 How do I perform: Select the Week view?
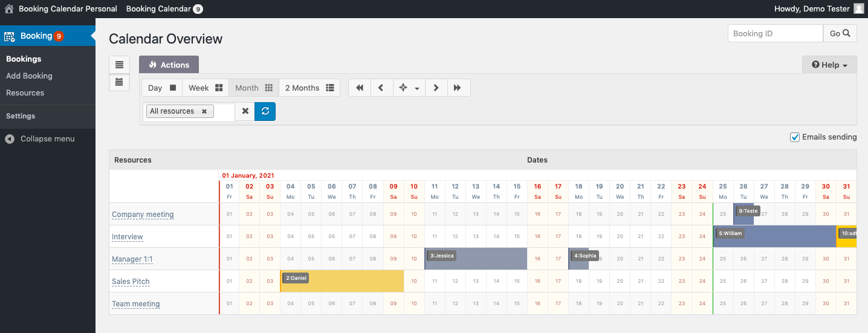pyautogui.click(x=206, y=88)
